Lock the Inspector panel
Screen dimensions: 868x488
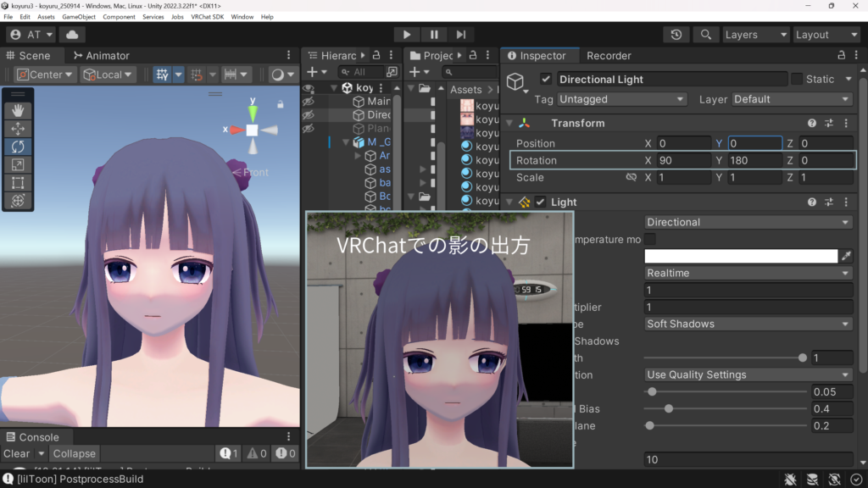pos(842,55)
